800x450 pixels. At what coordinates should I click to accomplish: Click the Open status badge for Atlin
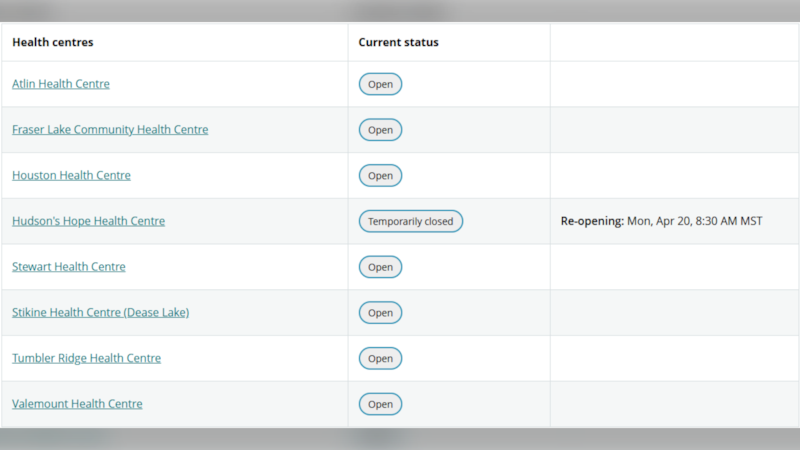click(380, 84)
